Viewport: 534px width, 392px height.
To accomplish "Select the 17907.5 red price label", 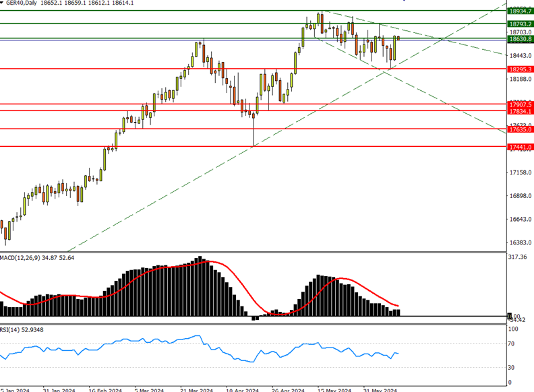I will (521, 105).
